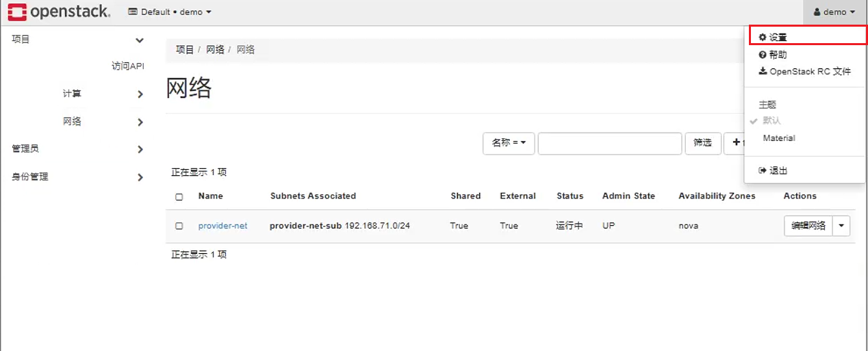Image resolution: width=868 pixels, height=351 pixels.
Task: Check the provider-net row checkbox
Action: click(x=179, y=226)
